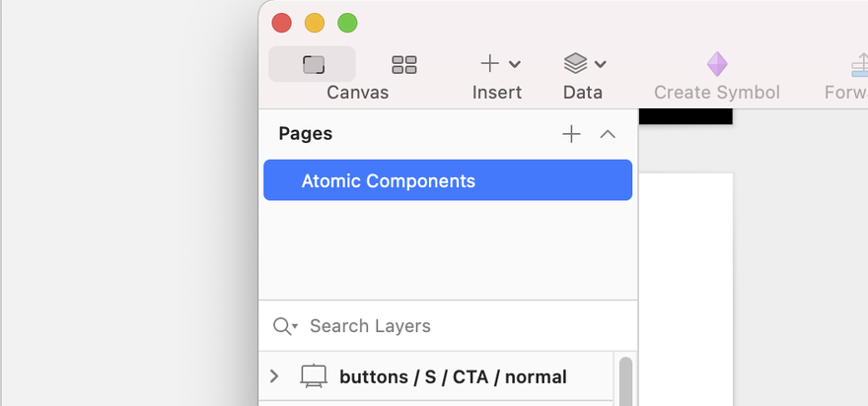Viewport: 868px width, 406px height.
Task: Open the Components grid view
Action: click(404, 64)
